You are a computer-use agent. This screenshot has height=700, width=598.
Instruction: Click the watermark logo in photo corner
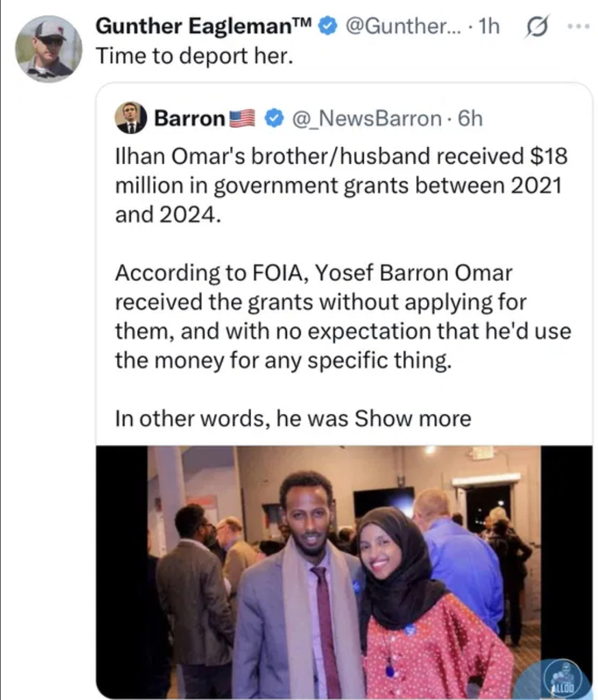[562, 676]
